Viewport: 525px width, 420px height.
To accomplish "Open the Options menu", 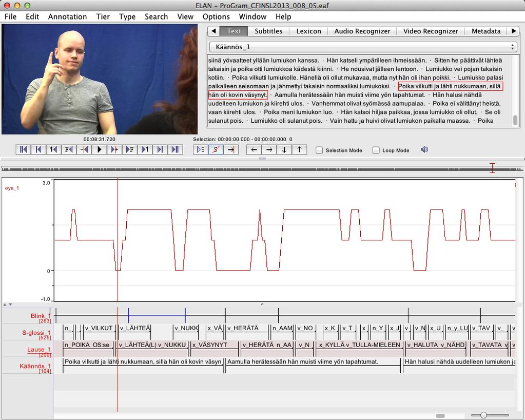I will click(x=216, y=17).
